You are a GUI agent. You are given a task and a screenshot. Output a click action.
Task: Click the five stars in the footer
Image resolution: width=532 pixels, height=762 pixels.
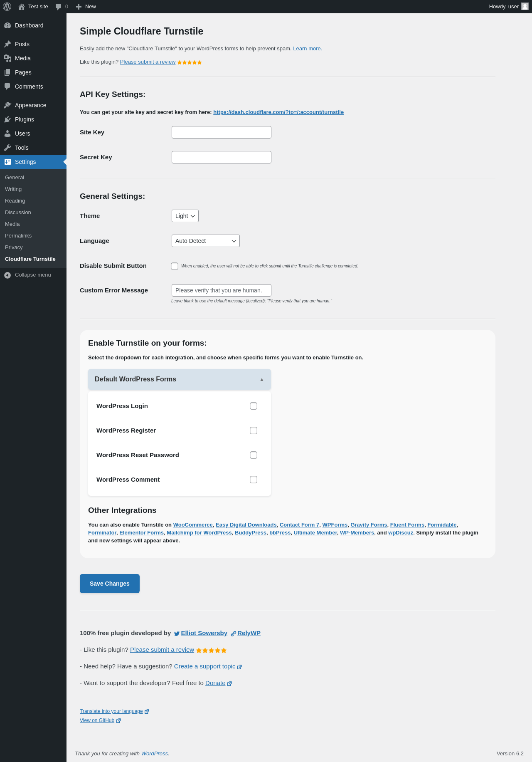[x=212, y=650]
